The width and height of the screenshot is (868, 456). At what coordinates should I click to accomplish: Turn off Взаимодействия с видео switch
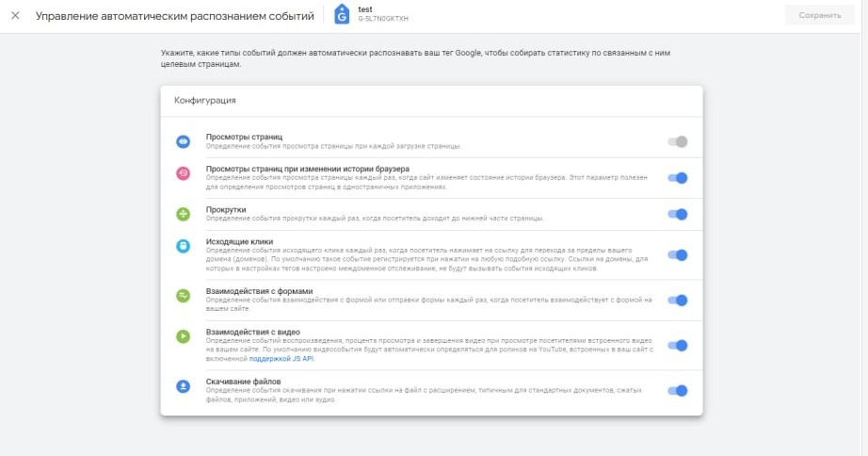point(678,346)
